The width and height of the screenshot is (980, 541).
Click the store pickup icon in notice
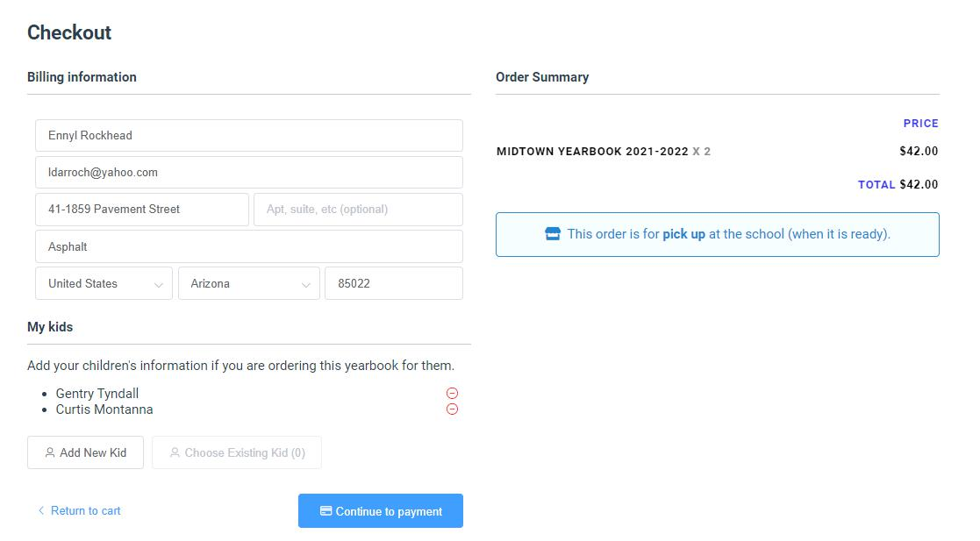pos(553,233)
